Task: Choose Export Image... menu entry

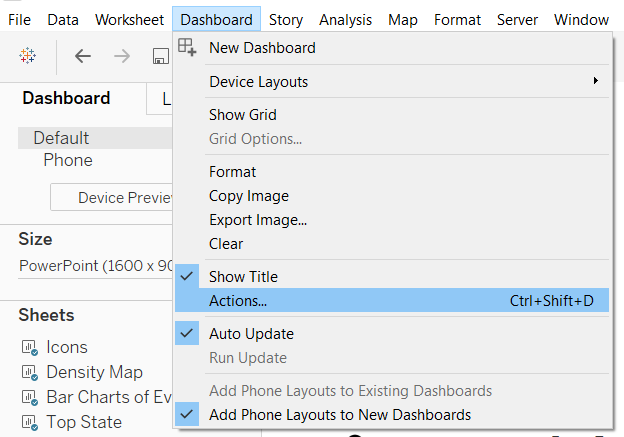Action: pos(257,220)
